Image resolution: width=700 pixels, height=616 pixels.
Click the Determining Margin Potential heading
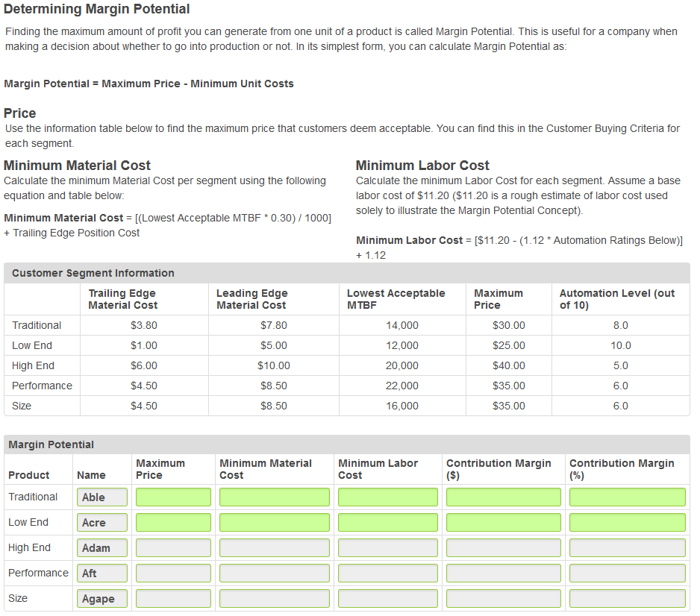click(x=96, y=9)
